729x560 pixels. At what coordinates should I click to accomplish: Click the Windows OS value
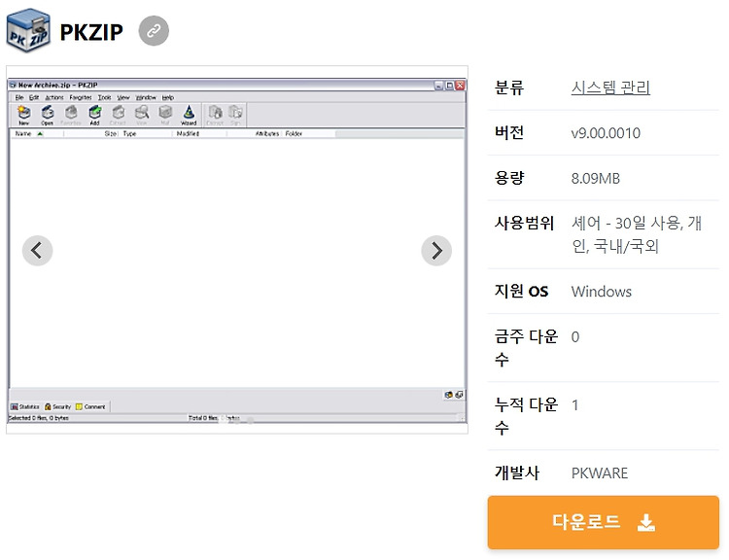pos(601,292)
